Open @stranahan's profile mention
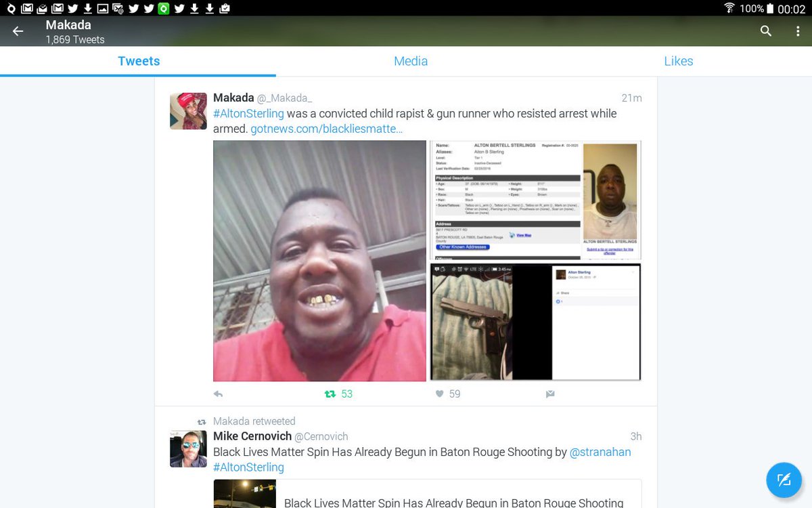This screenshot has width=812, height=508. point(600,452)
